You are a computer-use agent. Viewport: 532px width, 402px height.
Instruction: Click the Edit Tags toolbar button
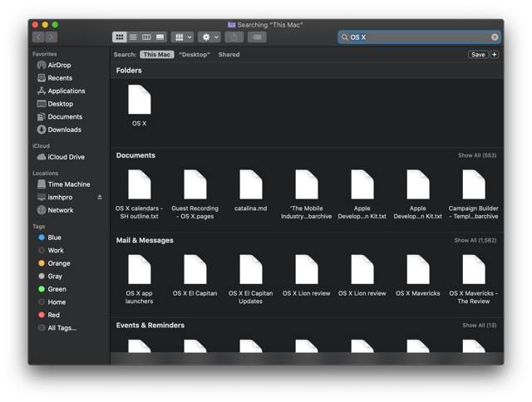[x=257, y=37]
